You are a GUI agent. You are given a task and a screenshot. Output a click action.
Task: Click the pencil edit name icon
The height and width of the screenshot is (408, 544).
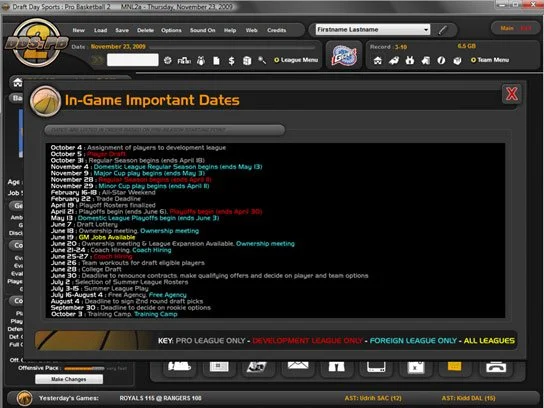[442, 30]
